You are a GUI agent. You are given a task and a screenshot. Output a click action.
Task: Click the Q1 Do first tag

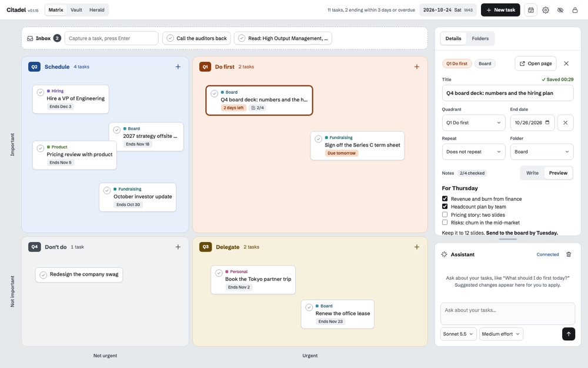(457, 64)
